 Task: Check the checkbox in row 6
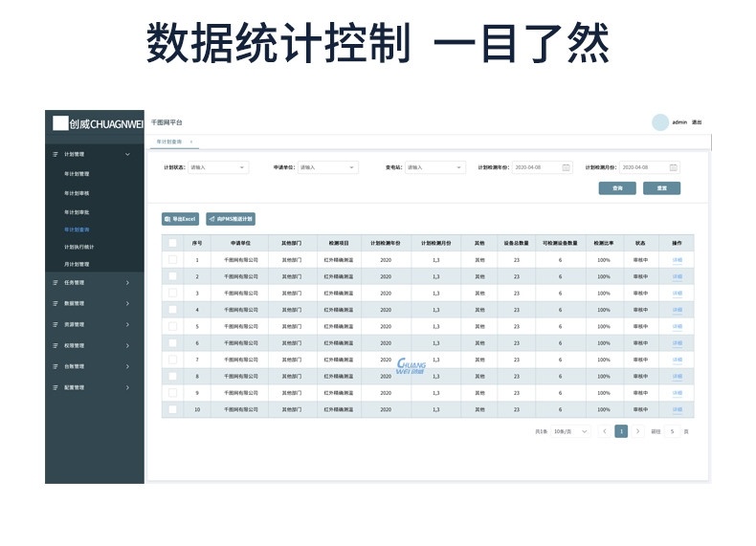(x=172, y=343)
